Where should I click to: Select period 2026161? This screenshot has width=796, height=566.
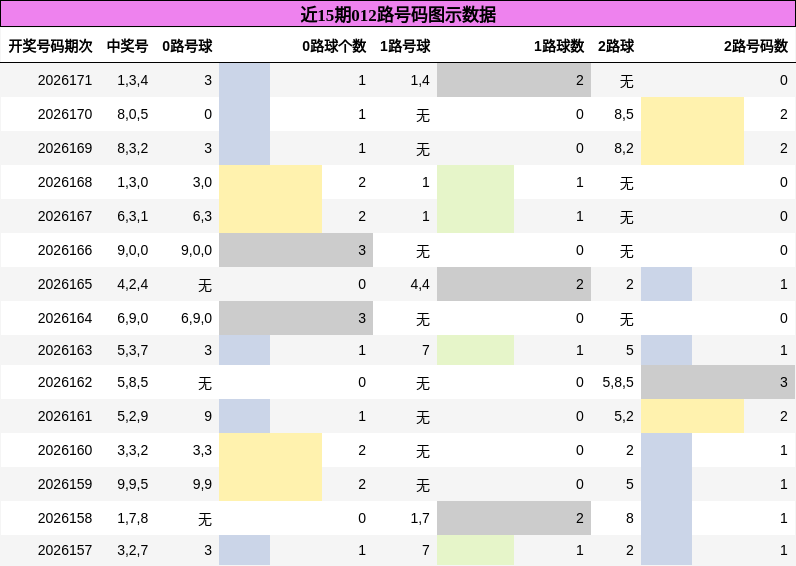[x=65, y=416]
